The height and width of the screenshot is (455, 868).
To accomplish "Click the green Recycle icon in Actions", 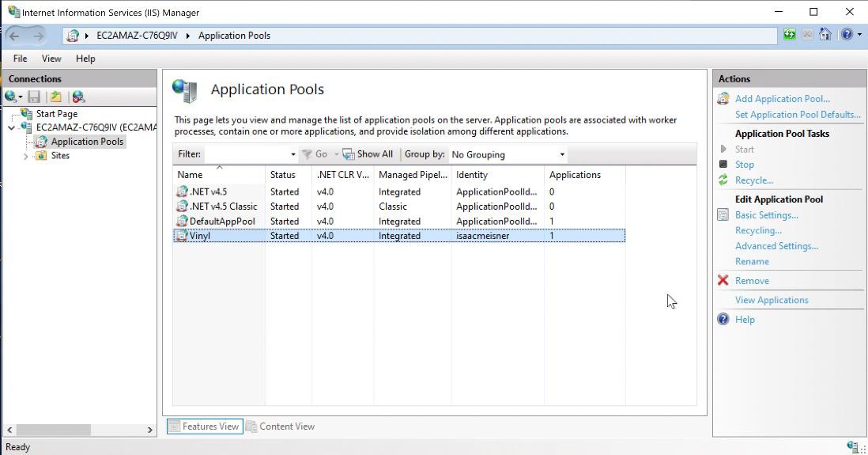I will 723,180.
